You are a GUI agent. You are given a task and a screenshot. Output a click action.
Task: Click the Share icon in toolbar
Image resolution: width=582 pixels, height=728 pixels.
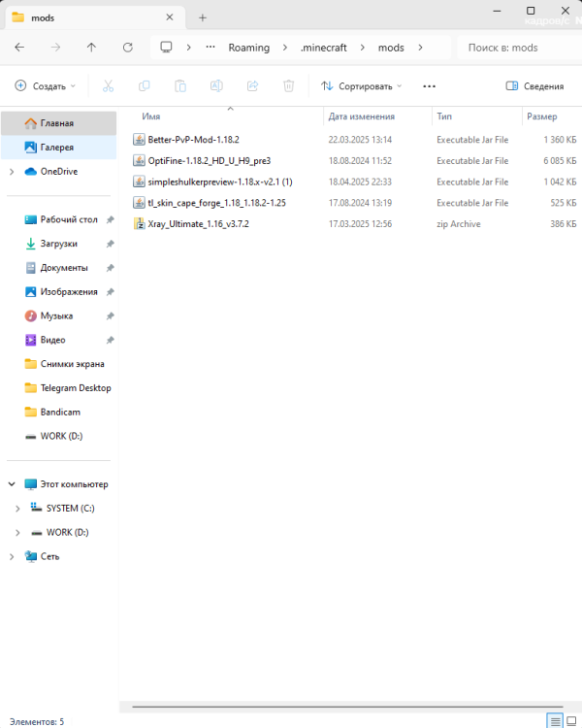pyautogui.click(x=252, y=85)
